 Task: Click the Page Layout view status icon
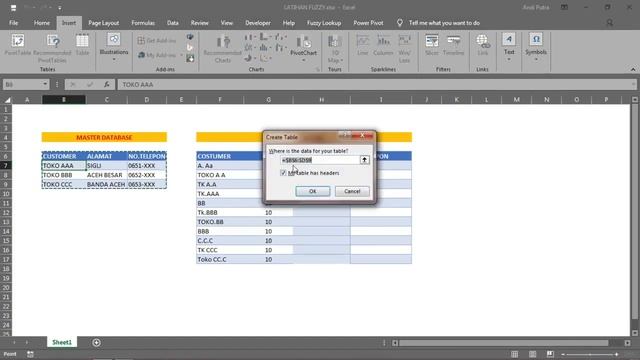(533, 354)
